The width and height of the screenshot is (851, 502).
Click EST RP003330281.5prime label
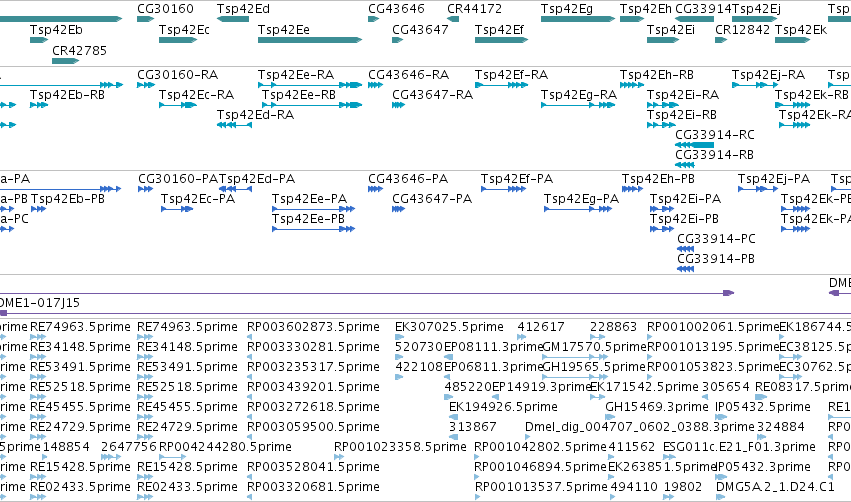pyautogui.click(x=313, y=347)
